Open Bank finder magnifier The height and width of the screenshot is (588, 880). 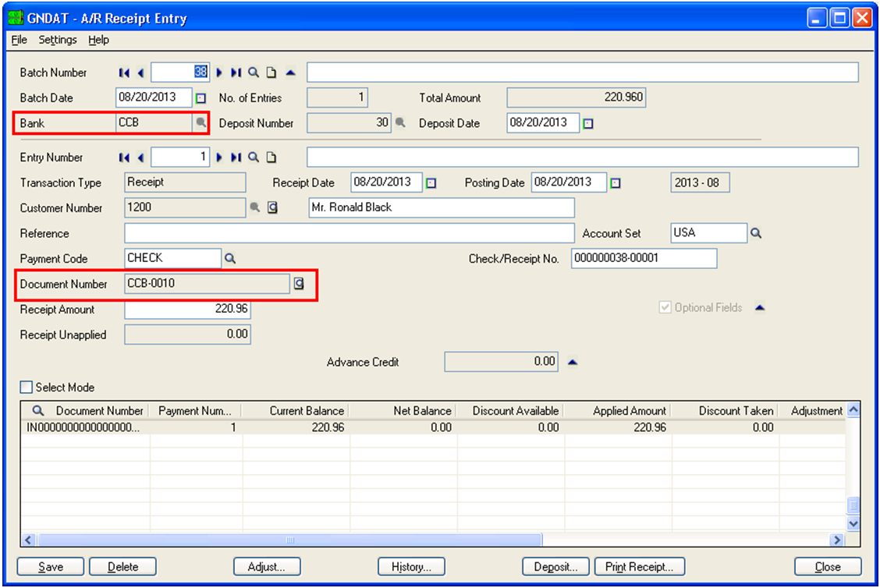pos(200,122)
